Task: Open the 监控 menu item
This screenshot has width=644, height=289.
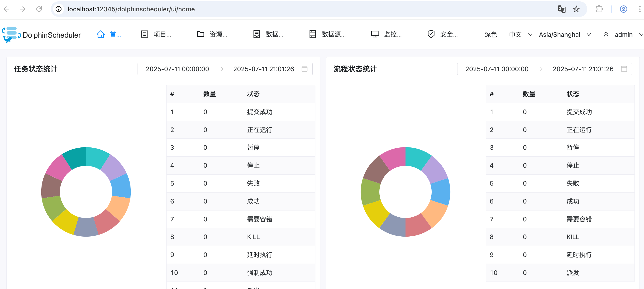Action: [393, 34]
